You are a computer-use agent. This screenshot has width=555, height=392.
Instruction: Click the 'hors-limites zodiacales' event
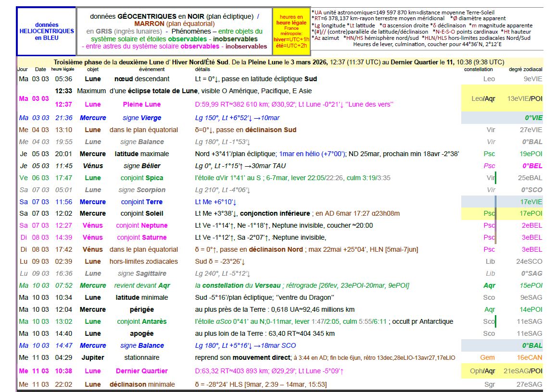143,261
